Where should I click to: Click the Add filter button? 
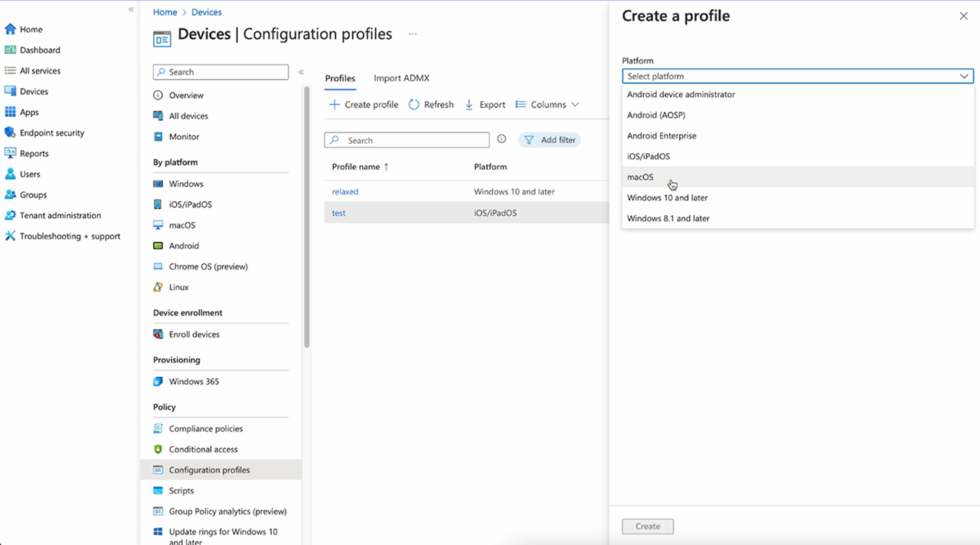point(550,140)
